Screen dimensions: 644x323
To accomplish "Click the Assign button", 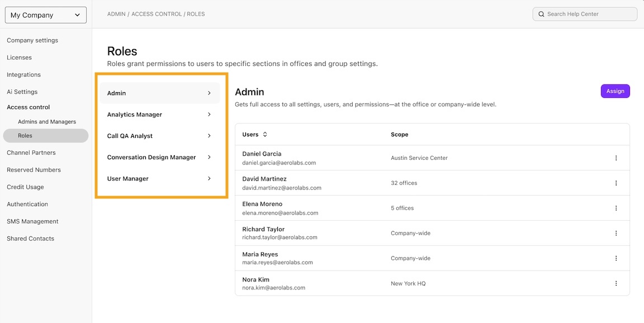I will coord(615,91).
